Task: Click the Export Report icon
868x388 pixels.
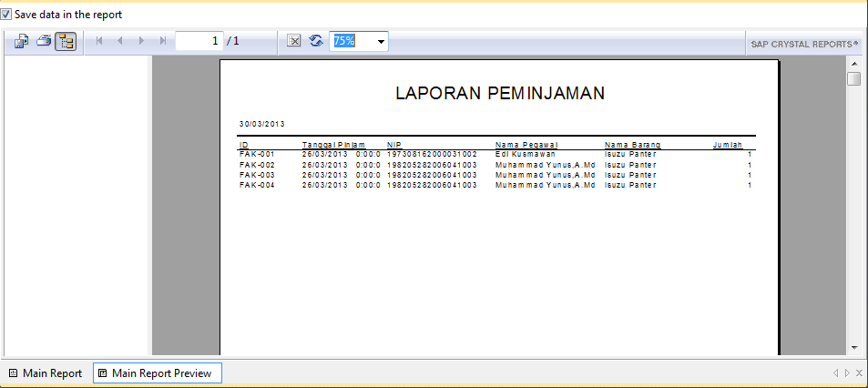Action: 22,41
